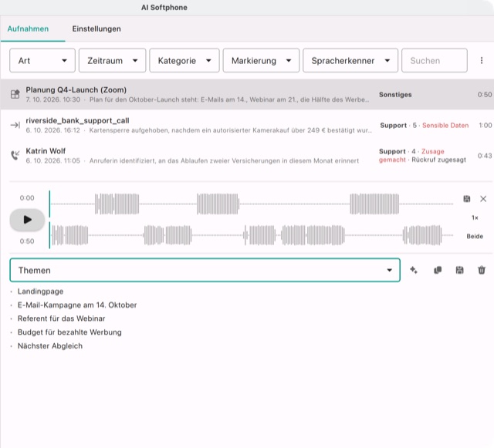Save audio with icon above the 1× speed
The width and height of the screenshot is (494, 448).
click(x=466, y=199)
